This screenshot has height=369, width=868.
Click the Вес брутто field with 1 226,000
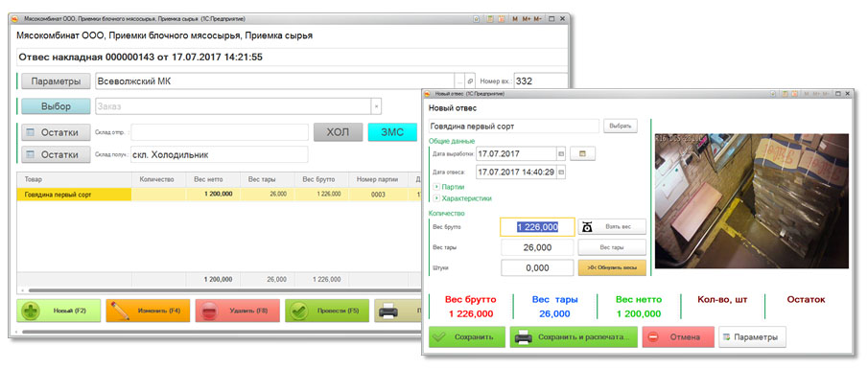click(537, 227)
